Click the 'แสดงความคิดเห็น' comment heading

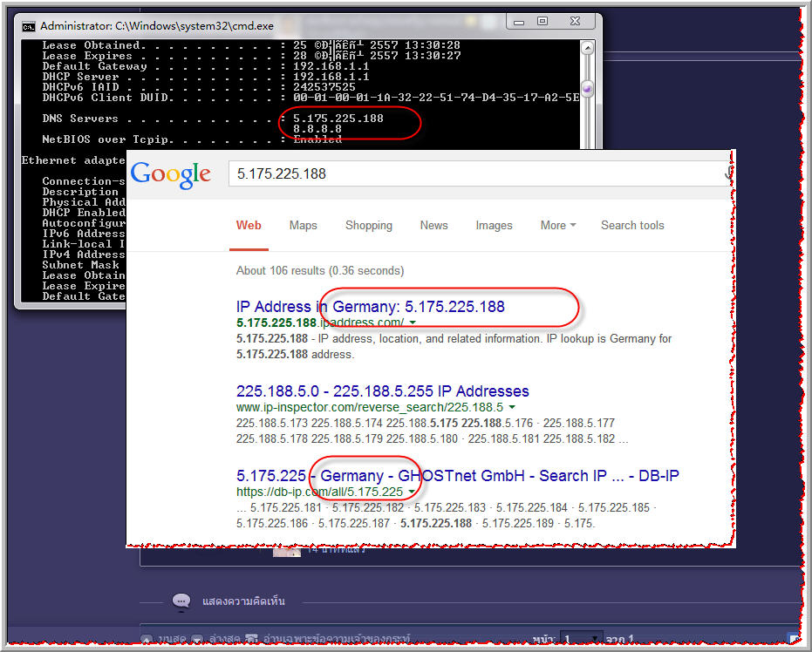pyautogui.click(x=243, y=601)
